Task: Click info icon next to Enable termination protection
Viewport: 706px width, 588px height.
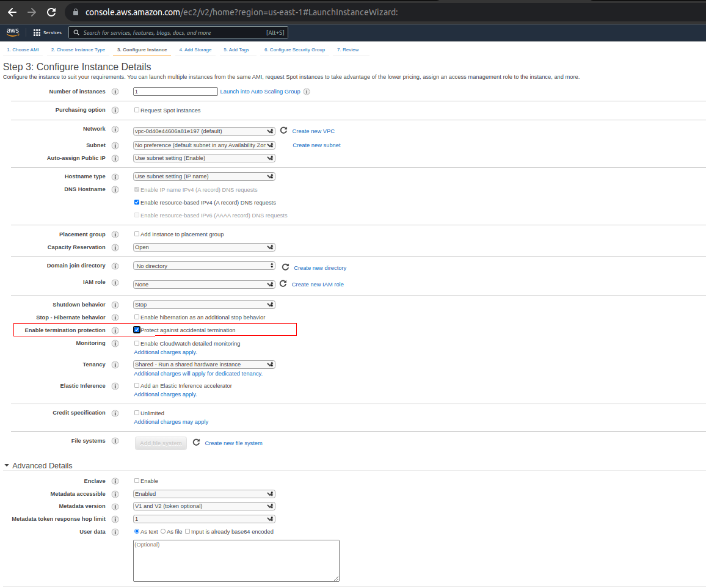Action: click(x=115, y=330)
